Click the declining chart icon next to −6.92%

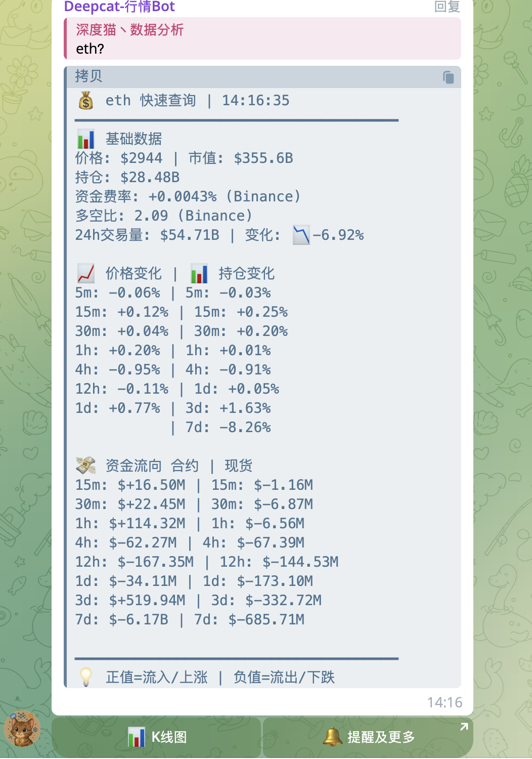click(300, 235)
